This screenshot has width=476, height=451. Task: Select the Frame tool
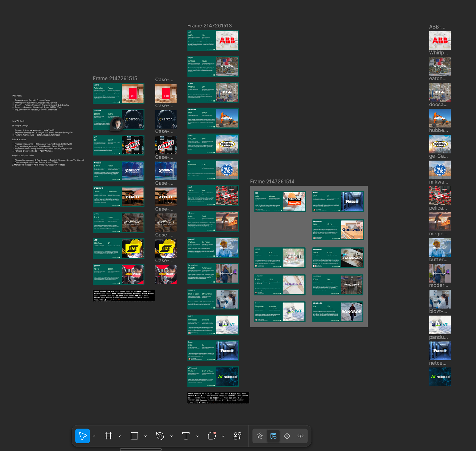(x=108, y=436)
